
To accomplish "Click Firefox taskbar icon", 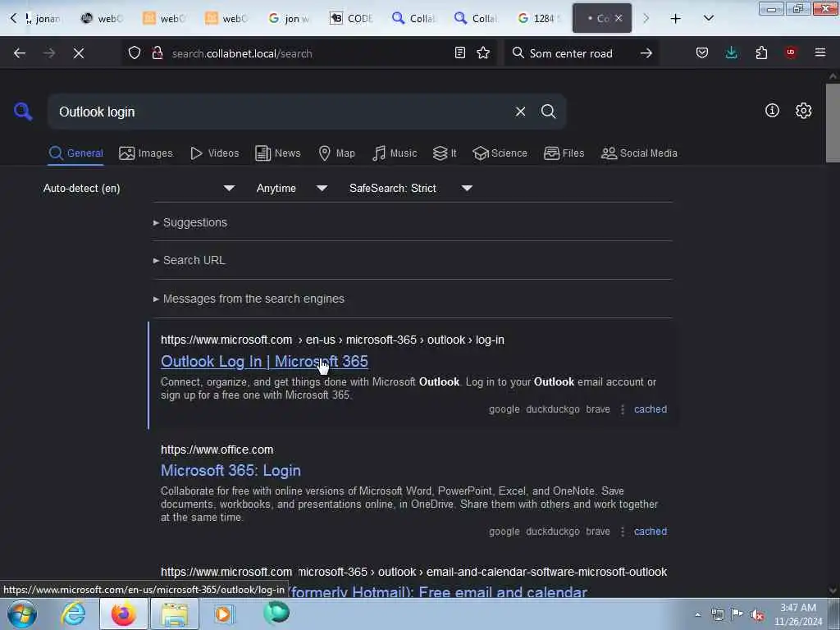I will pyautogui.click(x=124, y=614).
